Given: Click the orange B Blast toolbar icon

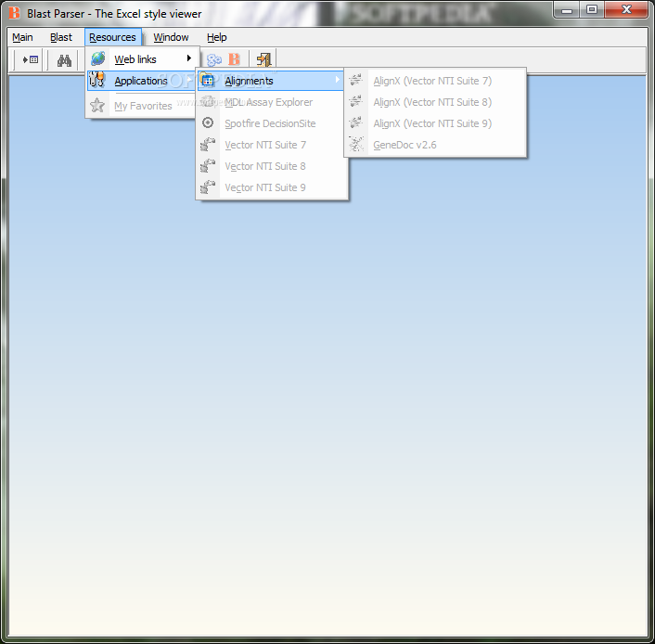Looking at the screenshot, I should (x=235, y=59).
